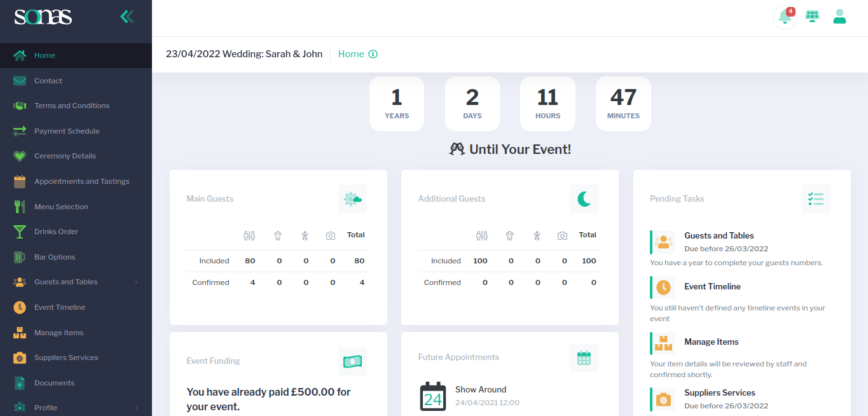Image resolution: width=868 pixels, height=416 pixels.
Task: Open the Guests and Tables pending task title
Action: pos(719,235)
